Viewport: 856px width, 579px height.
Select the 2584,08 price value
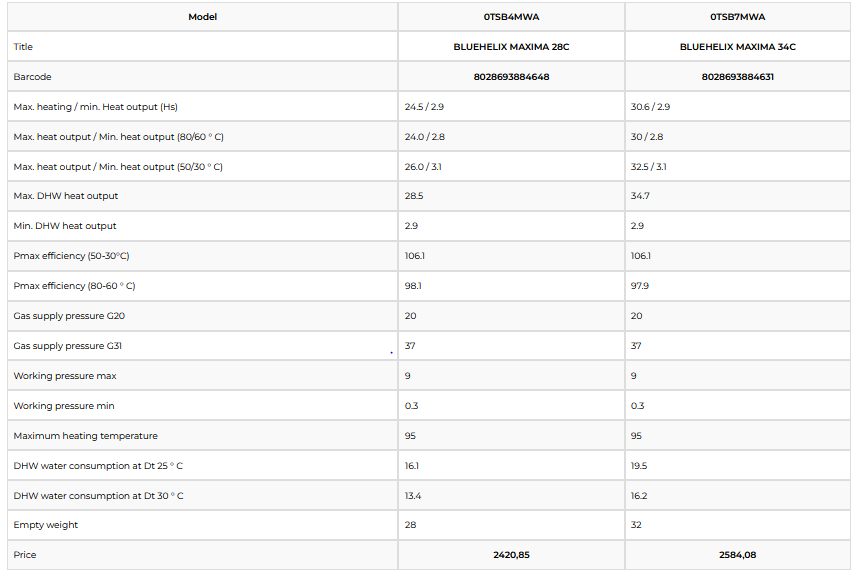738,555
